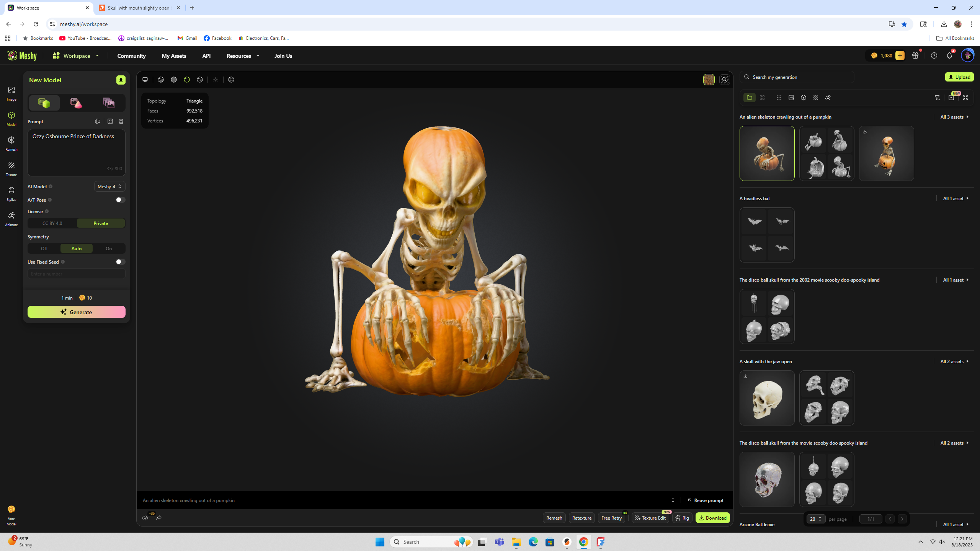Expand the viewer prompt text chevron

(x=673, y=500)
